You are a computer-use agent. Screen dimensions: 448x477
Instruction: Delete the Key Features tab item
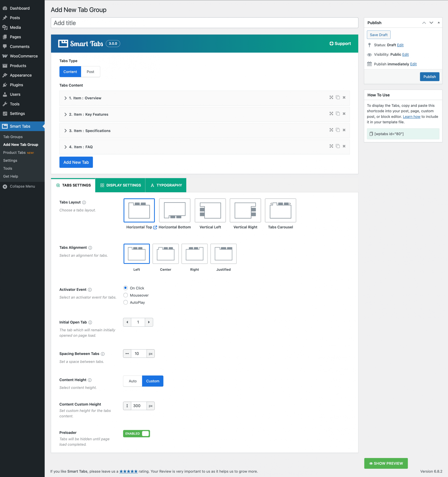point(344,114)
